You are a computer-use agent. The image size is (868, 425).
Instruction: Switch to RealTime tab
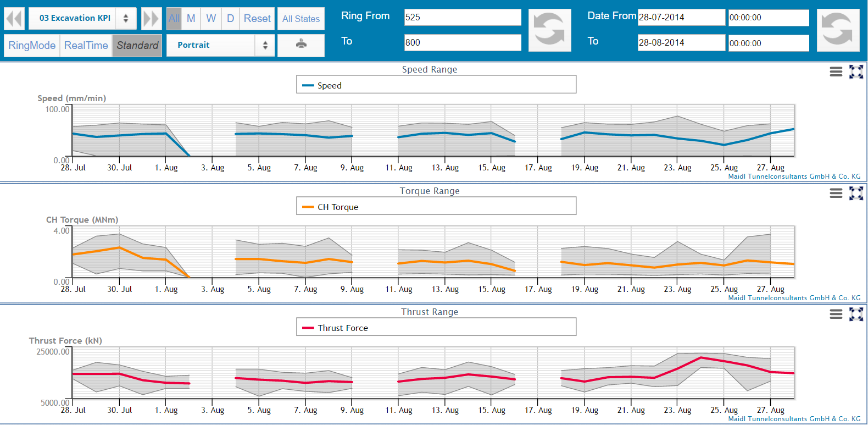point(86,45)
